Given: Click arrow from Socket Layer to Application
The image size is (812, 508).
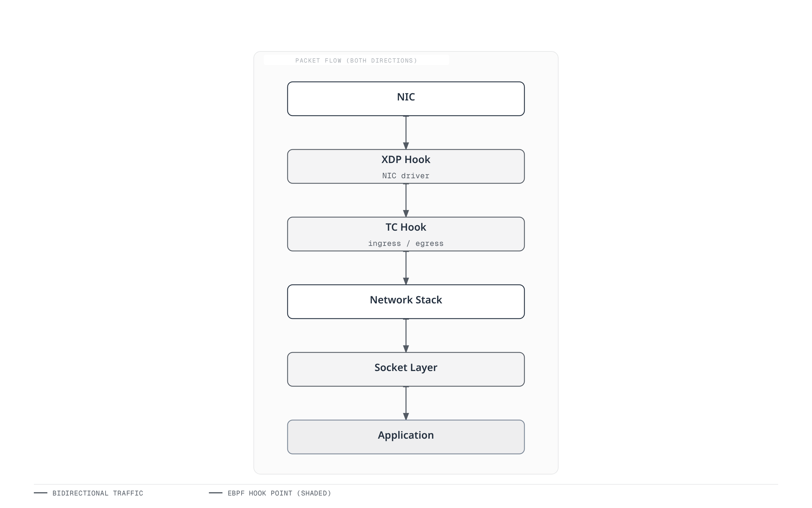Looking at the screenshot, I should pyautogui.click(x=406, y=403).
